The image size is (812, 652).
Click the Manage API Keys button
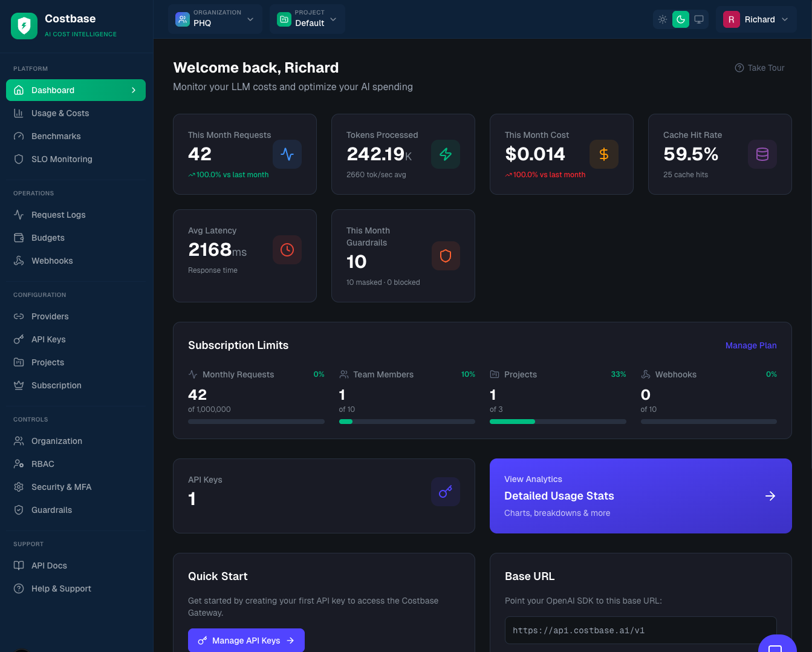tap(246, 641)
